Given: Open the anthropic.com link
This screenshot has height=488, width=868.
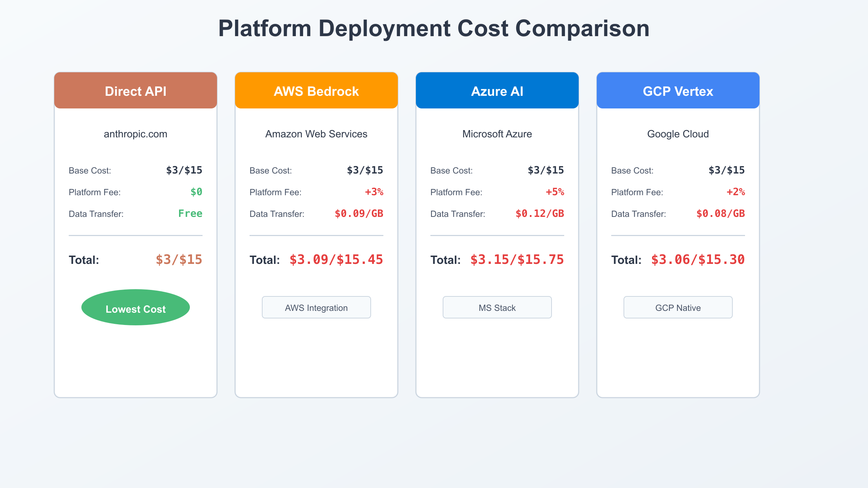Looking at the screenshot, I should tap(136, 134).
